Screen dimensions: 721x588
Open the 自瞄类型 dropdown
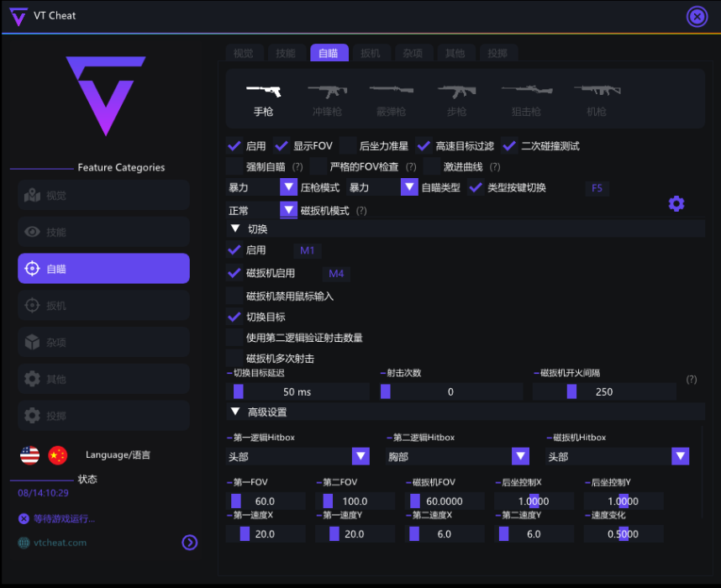click(x=382, y=187)
